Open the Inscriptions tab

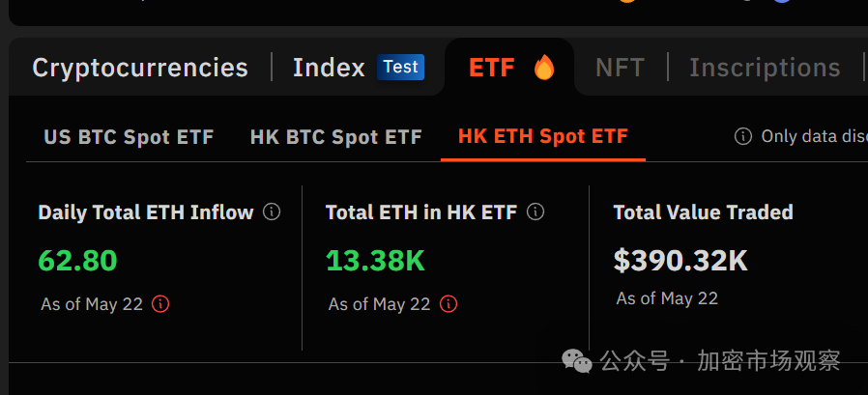coord(765,68)
